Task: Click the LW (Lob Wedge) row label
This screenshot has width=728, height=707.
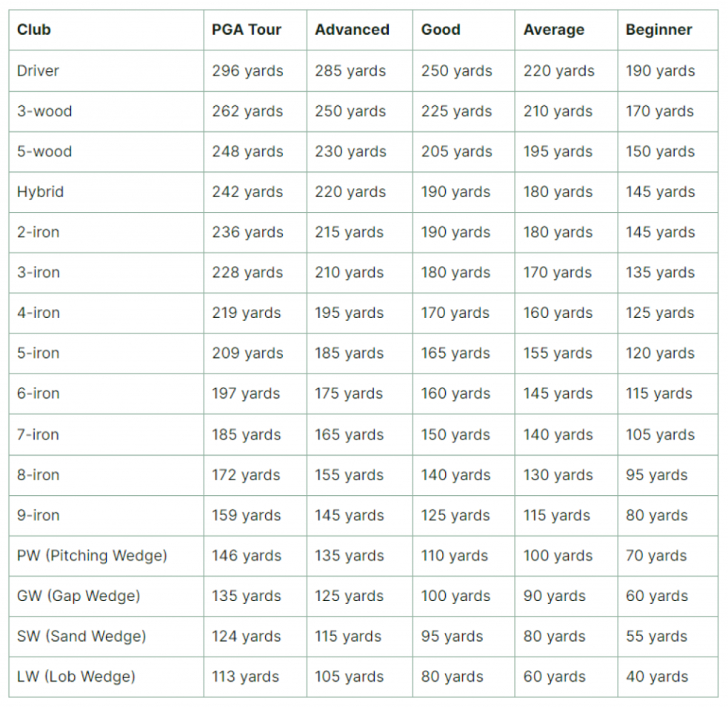Action: pos(106,677)
